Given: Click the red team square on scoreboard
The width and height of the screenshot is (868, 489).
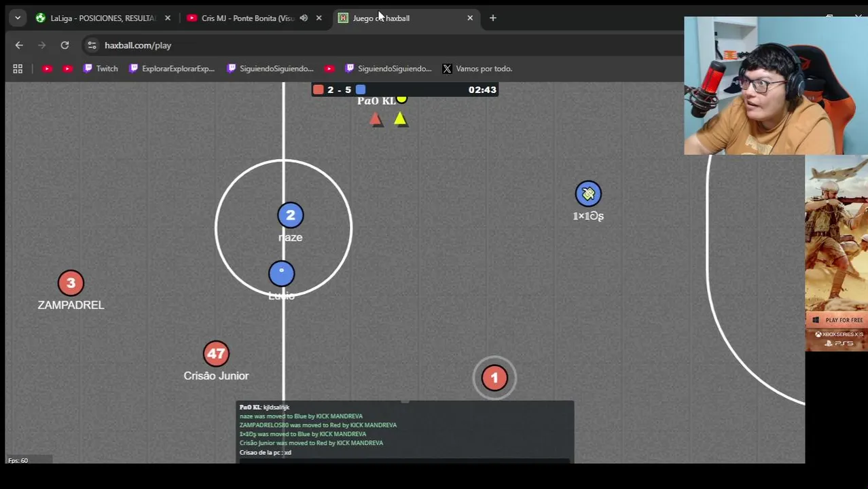Looking at the screenshot, I should coord(318,90).
